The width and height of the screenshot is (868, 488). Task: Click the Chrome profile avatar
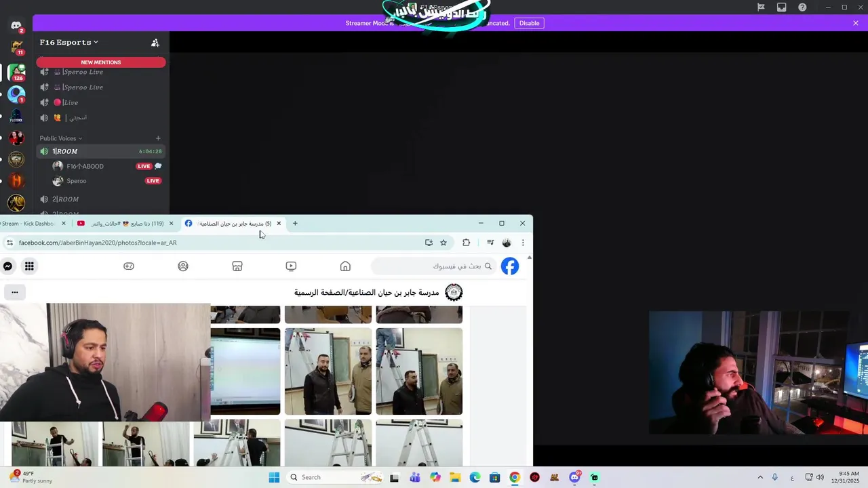[x=507, y=243]
